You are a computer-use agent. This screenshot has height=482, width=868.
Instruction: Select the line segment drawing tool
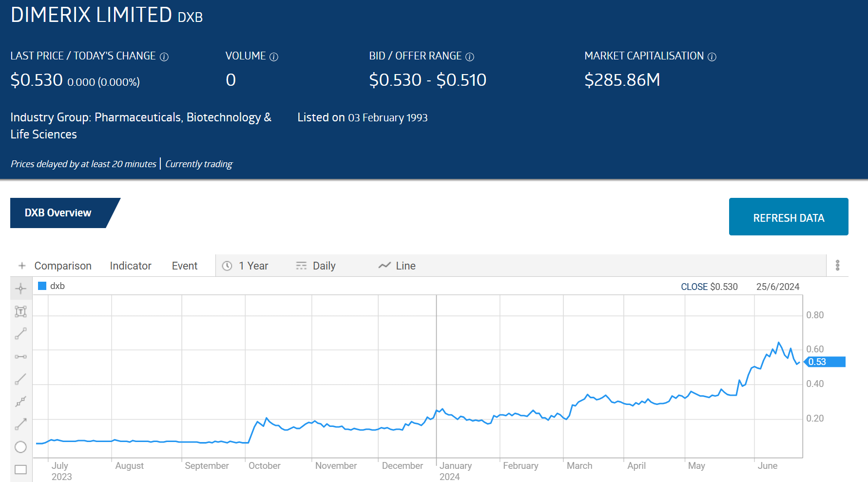pyautogui.click(x=20, y=334)
